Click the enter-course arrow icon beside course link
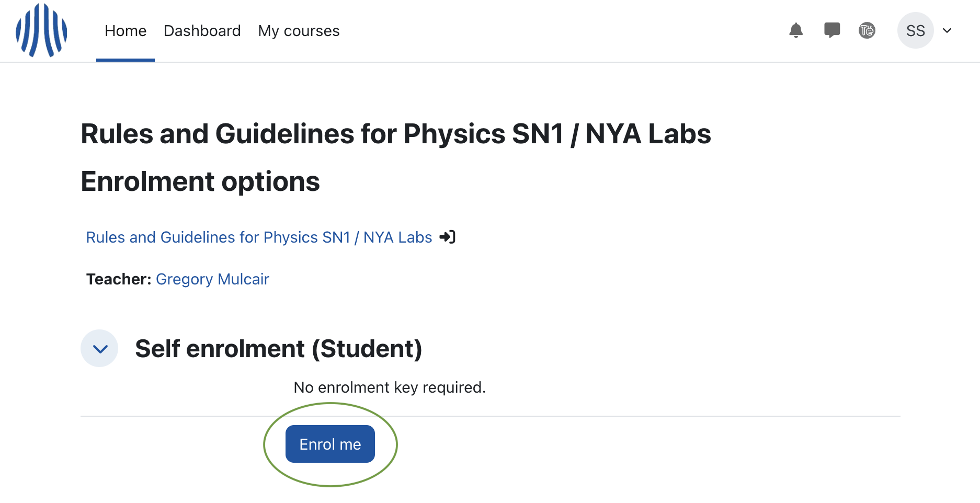This screenshot has height=503, width=980. click(x=448, y=237)
